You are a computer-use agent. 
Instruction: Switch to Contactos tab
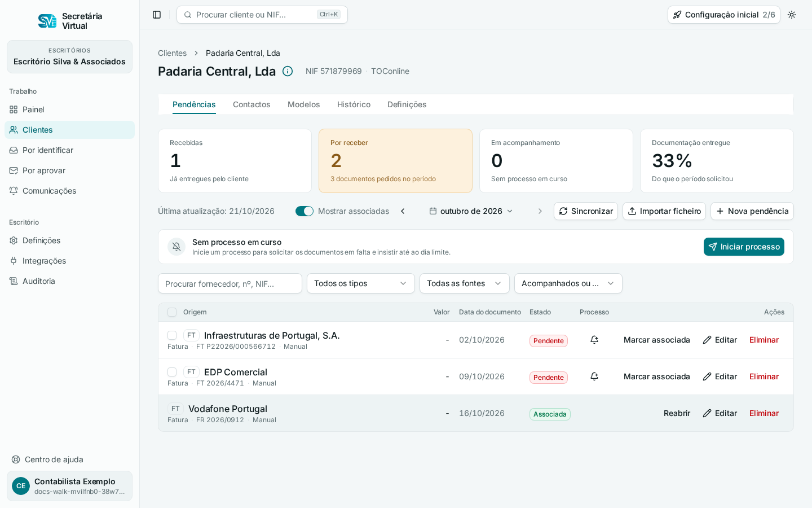[x=251, y=104]
